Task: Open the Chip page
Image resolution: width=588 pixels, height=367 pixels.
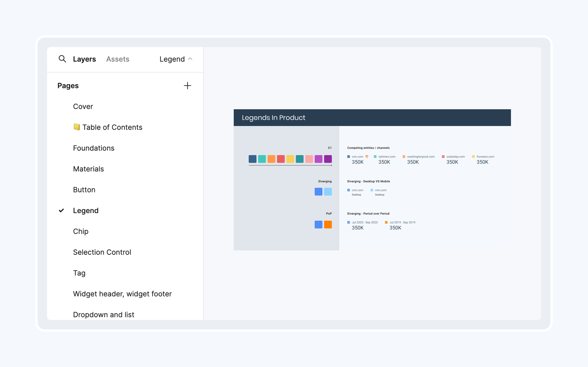Action: click(81, 231)
